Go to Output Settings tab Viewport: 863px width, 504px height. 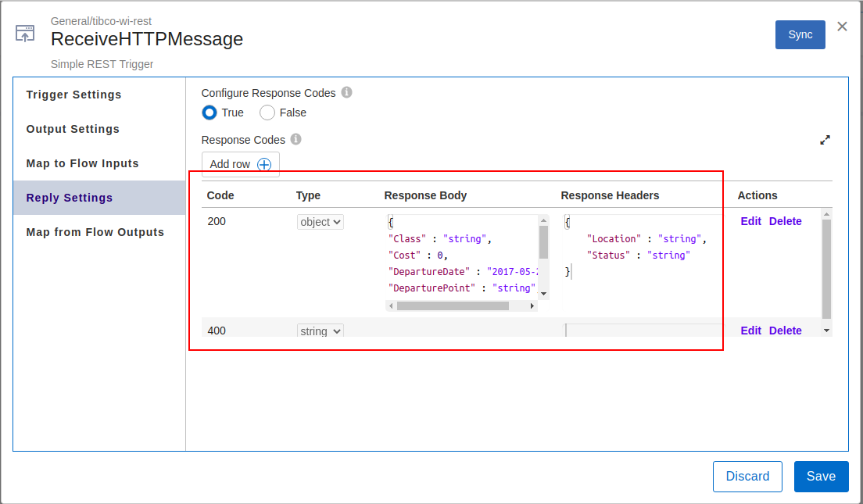pos(73,129)
